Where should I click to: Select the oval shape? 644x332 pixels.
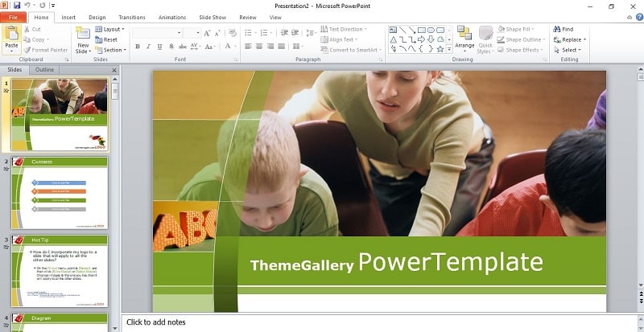coord(431,30)
